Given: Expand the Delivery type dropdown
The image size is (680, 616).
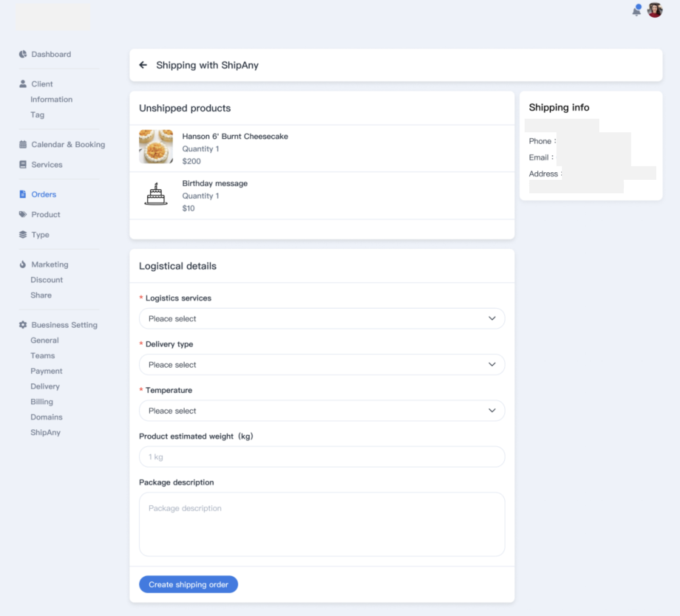Looking at the screenshot, I should pos(322,365).
